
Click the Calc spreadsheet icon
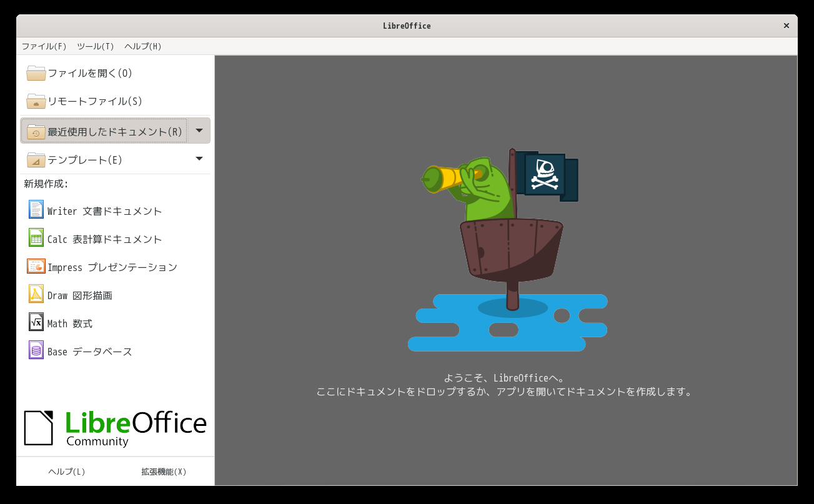[36, 237]
